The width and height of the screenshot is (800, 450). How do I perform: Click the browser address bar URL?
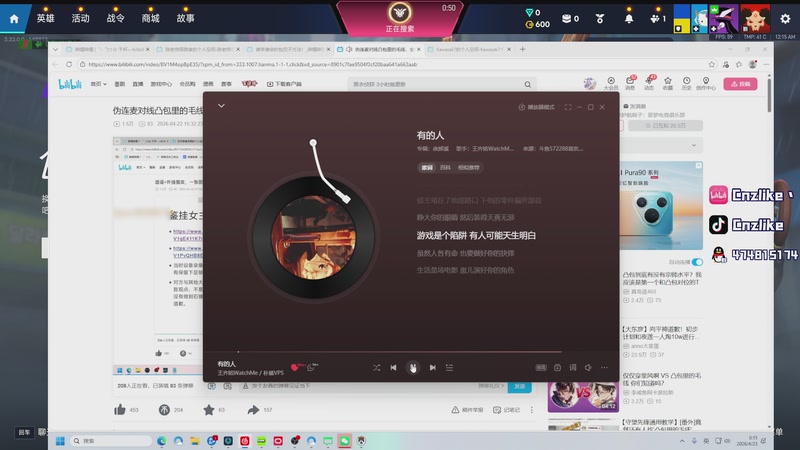coord(253,64)
